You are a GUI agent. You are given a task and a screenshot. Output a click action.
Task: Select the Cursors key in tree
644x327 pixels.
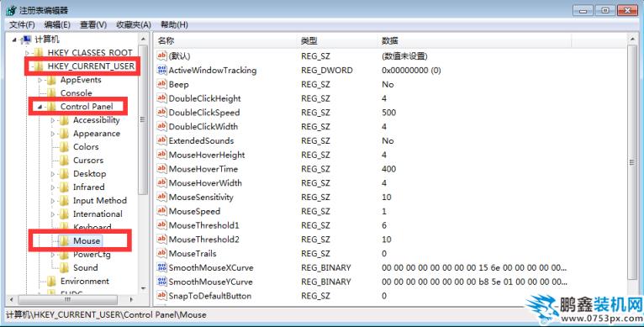click(x=88, y=161)
